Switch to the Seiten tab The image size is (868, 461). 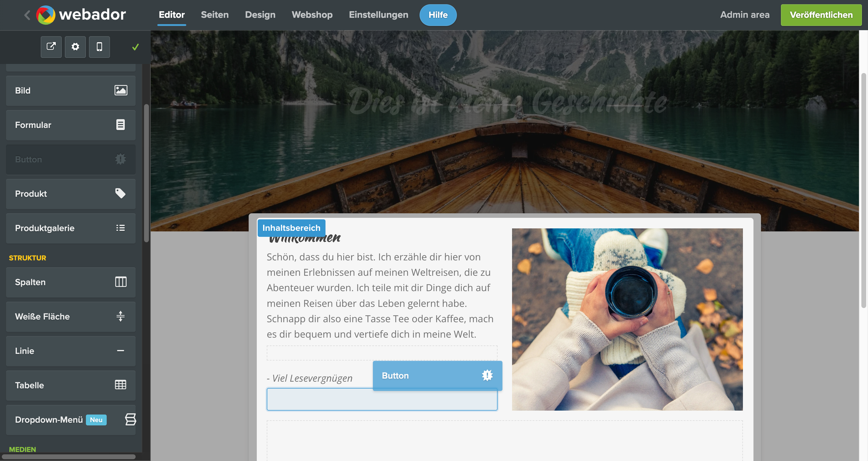pos(215,15)
